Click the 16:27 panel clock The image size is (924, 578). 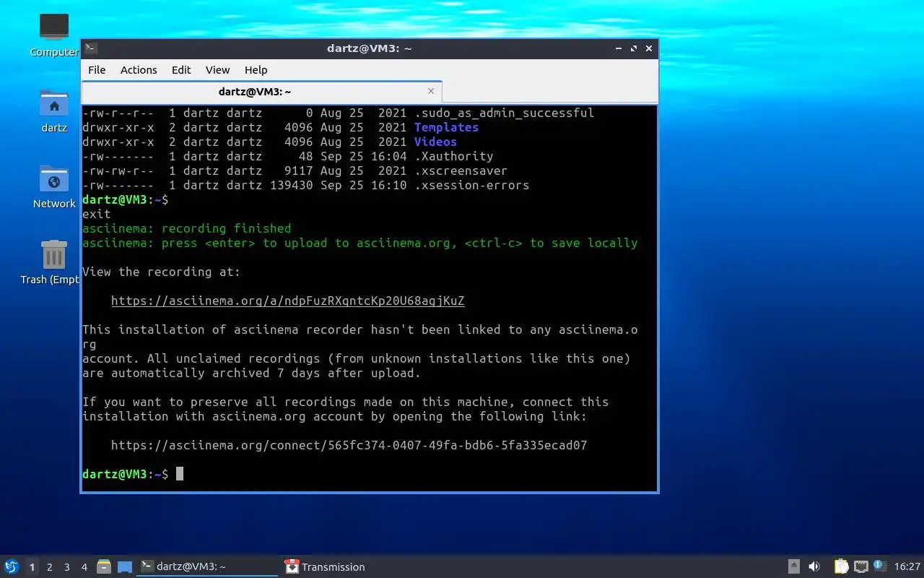(x=907, y=567)
